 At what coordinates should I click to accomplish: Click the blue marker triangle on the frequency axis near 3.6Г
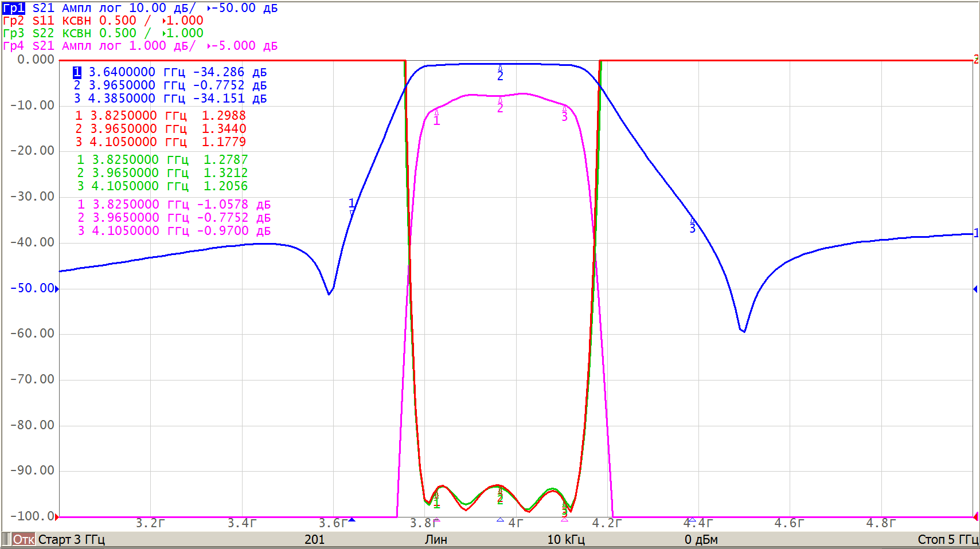352,520
